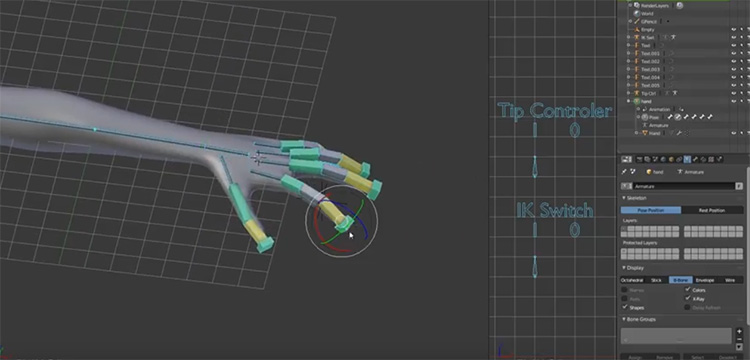Viewport: 750px width, 360px height.
Task: Add a new bone group with plus
Action: tap(739, 331)
